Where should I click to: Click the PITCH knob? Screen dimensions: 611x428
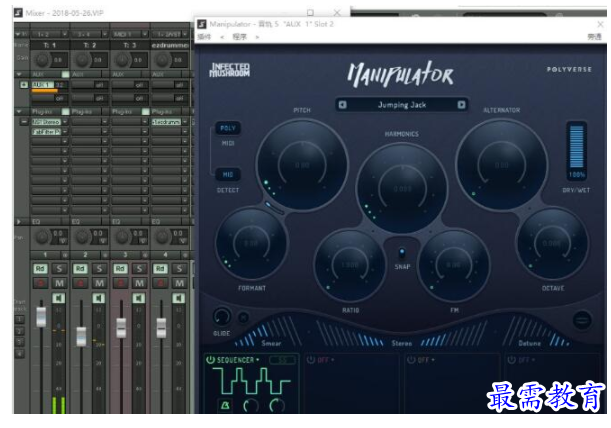click(302, 165)
